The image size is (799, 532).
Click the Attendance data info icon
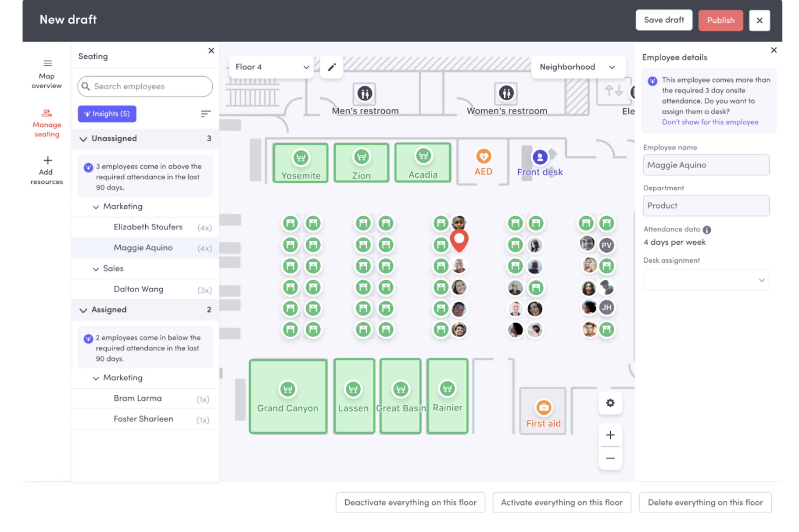point(707,230)
